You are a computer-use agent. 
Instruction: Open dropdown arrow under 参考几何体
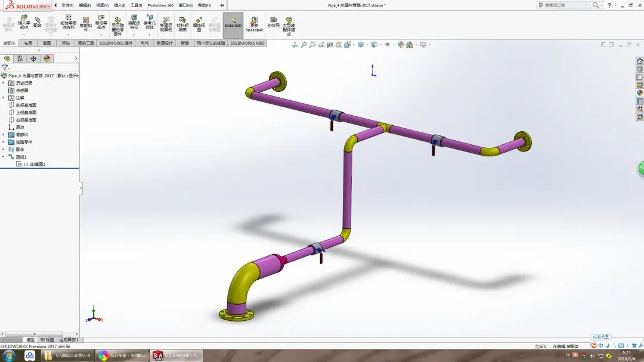coord(150,35)
